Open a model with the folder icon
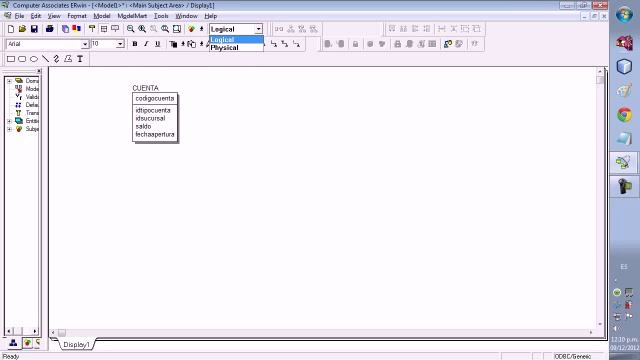 [22, 29]
